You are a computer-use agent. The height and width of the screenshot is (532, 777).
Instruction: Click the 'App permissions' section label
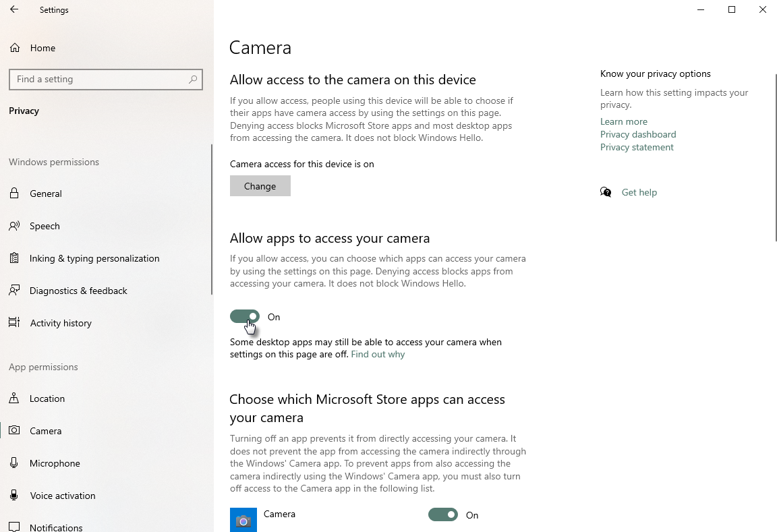coord(43,367)
